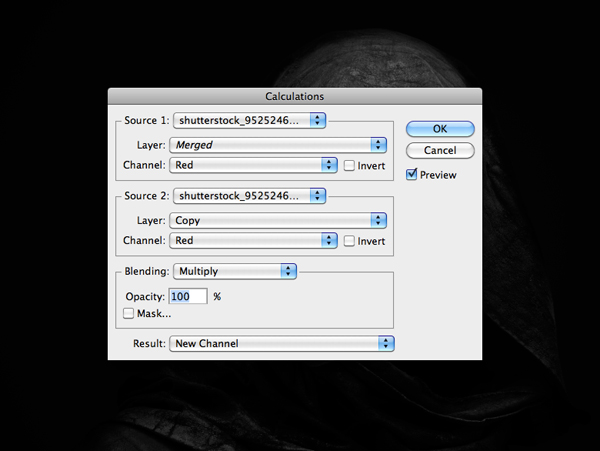Click inside the Opacity percentage field

pyautogui.click(x=187, y=297)
